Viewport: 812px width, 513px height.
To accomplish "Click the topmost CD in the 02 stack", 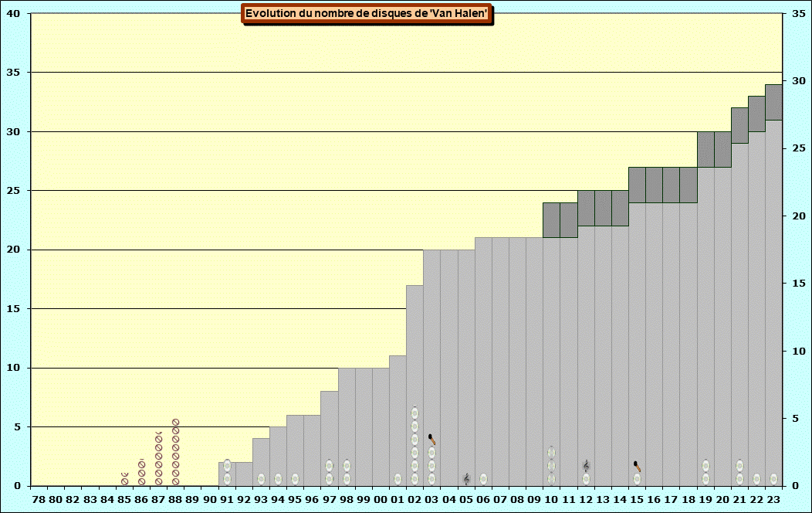I will 414,413.
